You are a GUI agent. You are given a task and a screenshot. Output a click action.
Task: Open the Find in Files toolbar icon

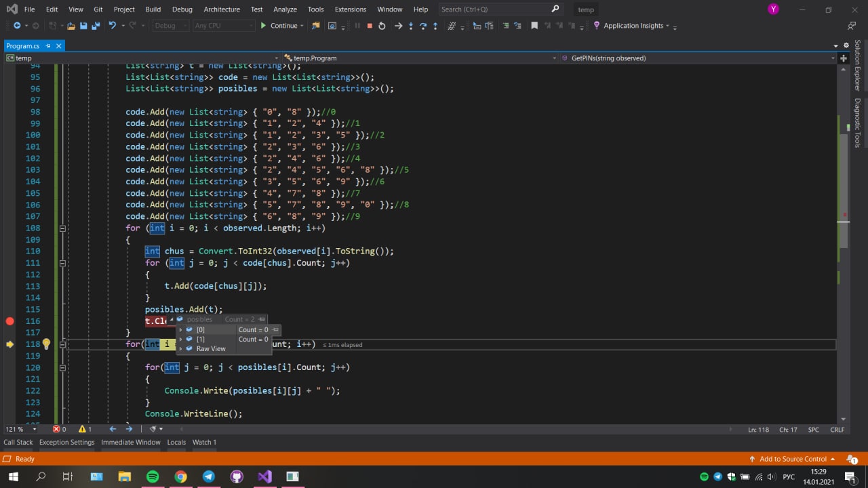point(315,26)
